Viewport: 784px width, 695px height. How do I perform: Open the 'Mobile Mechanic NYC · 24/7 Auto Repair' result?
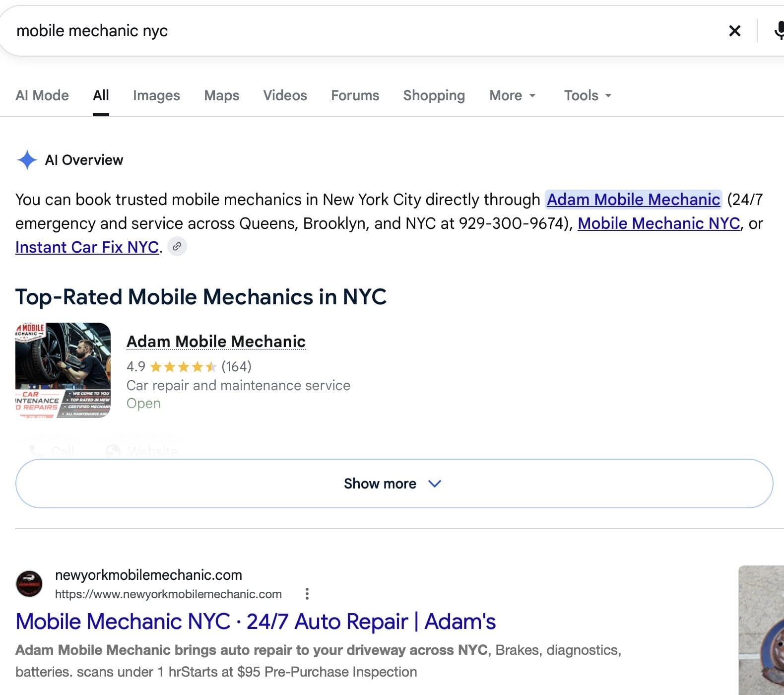point(256,622)
